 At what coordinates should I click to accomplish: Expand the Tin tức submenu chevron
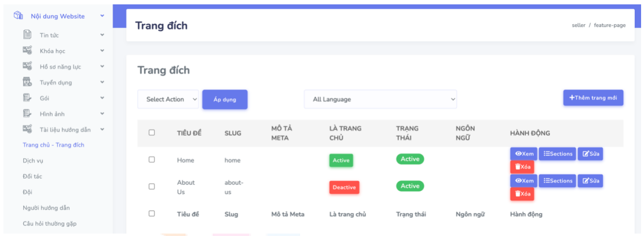(x=102, y=35)
